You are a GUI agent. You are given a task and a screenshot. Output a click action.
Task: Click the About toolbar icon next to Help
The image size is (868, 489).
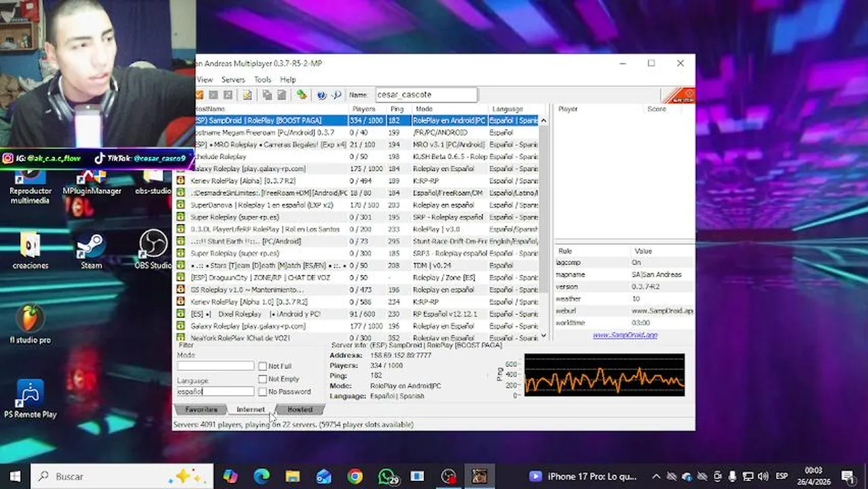pyautogui.click(x=336, y=95)
